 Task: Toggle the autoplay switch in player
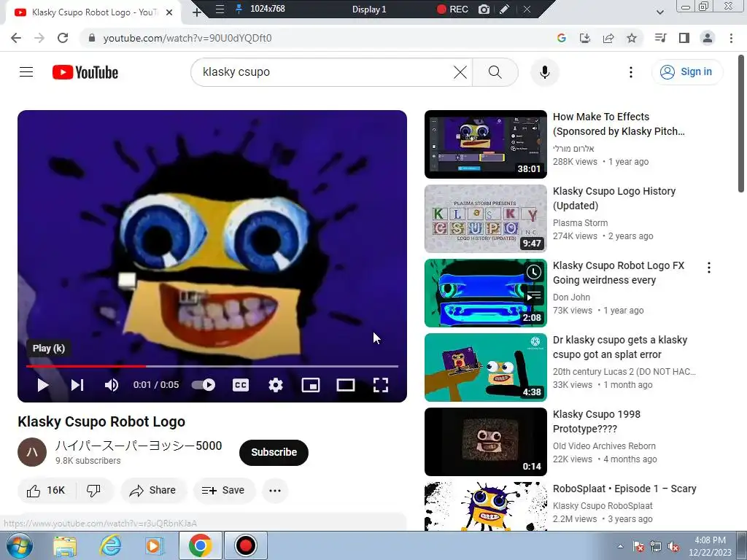(204, 385)
